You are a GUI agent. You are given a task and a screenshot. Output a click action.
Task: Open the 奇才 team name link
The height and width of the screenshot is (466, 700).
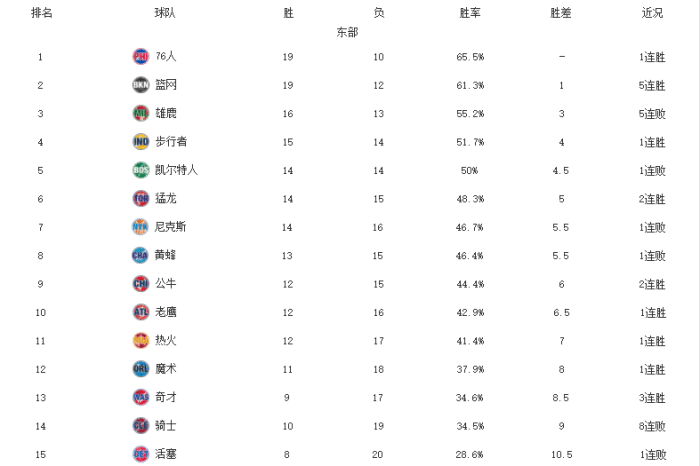click(166, 397)
